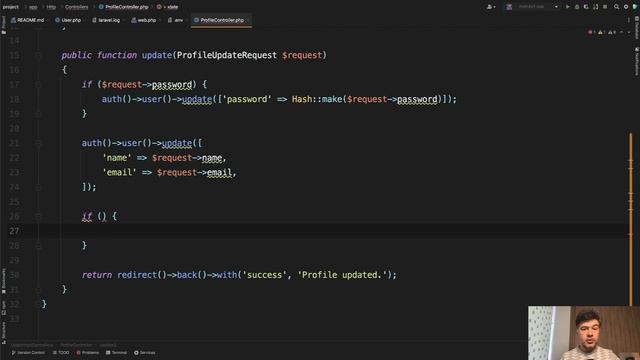Collapse the update array fold on line 21
The width and height of the screenshot is (640, 360).
pos(38,143)
